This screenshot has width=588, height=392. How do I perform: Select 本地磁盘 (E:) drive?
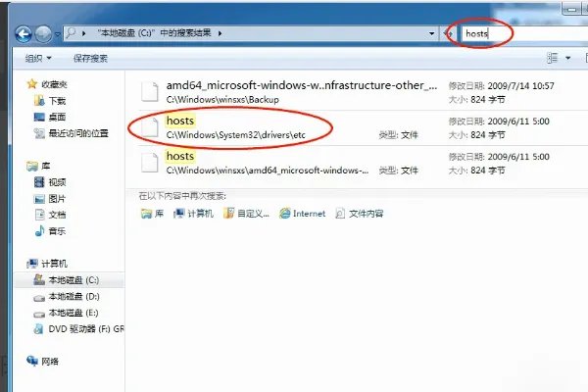(x=66, y=313)
